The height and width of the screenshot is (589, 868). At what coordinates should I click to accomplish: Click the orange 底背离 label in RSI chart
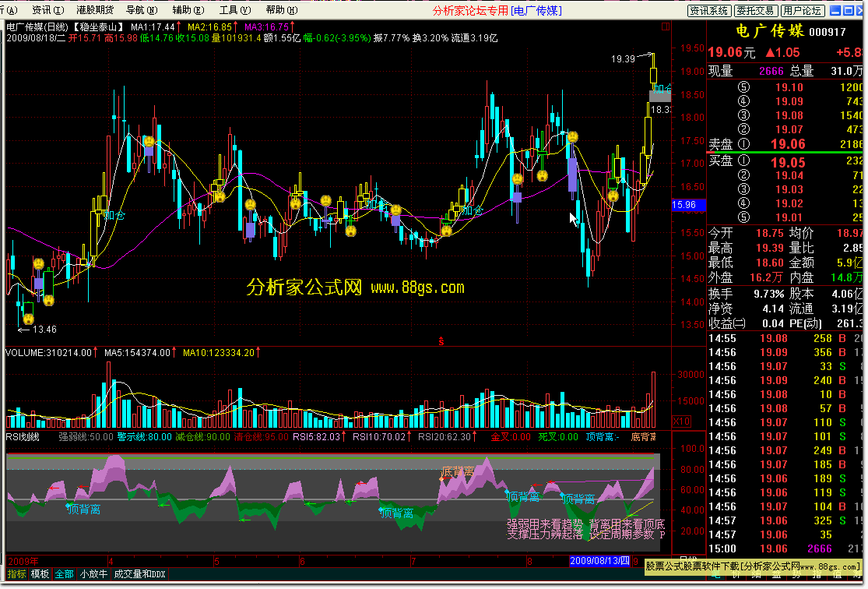[x=458, y=471]
